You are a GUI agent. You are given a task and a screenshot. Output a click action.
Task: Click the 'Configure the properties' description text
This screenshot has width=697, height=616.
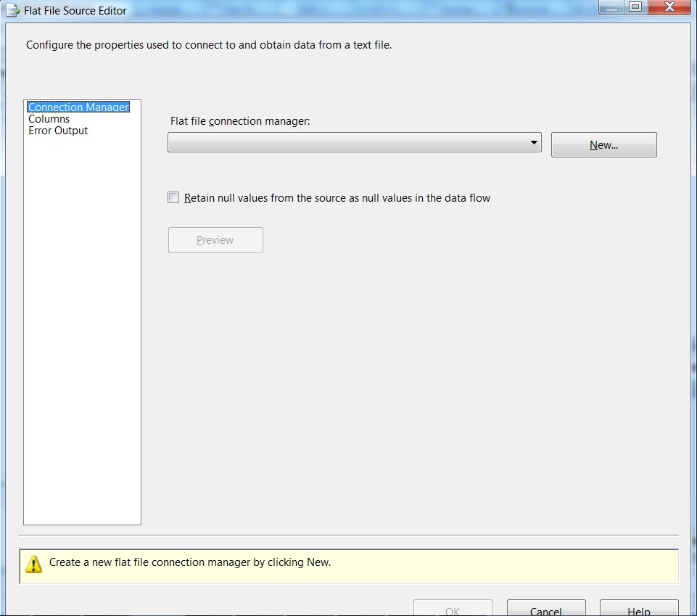(209, 45)
